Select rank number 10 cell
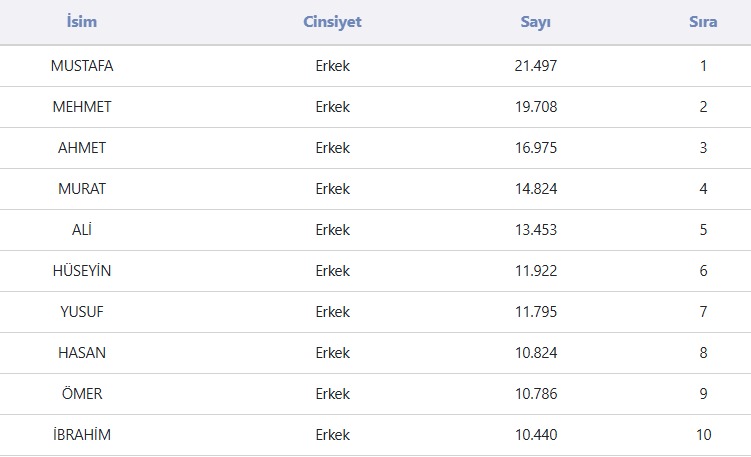The height and width of the screenshot is (457, 751). pos(703,435)
